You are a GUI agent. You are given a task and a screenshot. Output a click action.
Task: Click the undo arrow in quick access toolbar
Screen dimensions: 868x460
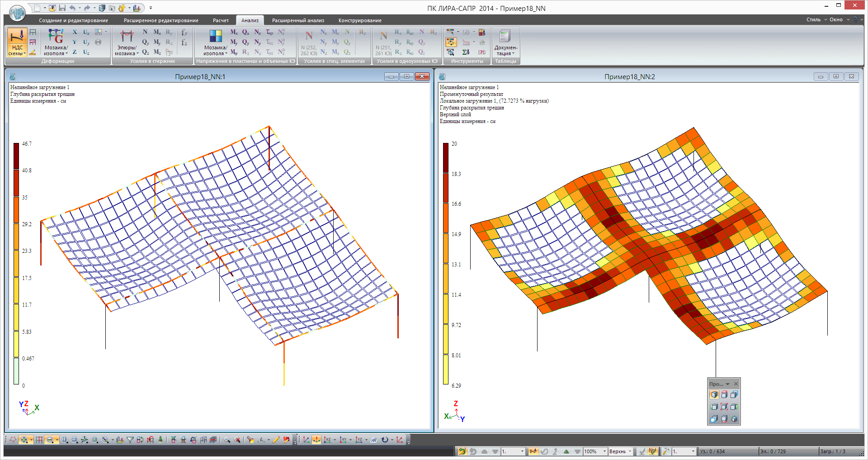(72, 8)
